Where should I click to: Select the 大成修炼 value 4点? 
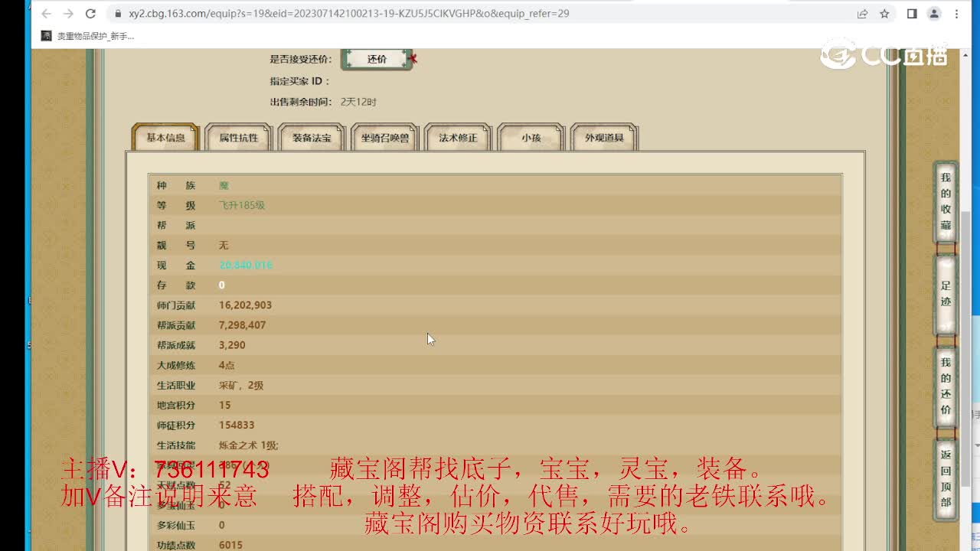(227, 365)
